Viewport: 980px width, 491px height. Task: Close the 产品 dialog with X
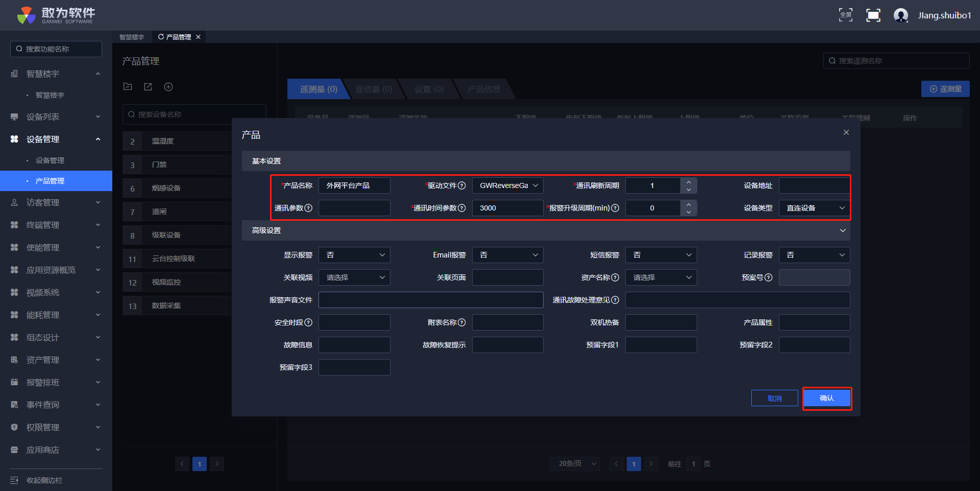point(846,133)
